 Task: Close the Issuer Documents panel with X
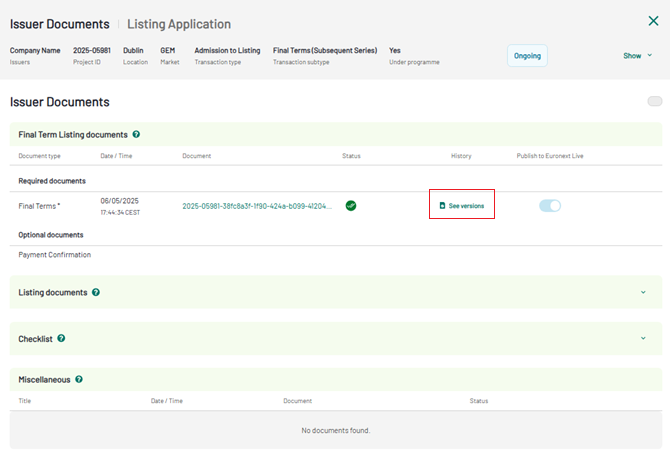[653, 21]
